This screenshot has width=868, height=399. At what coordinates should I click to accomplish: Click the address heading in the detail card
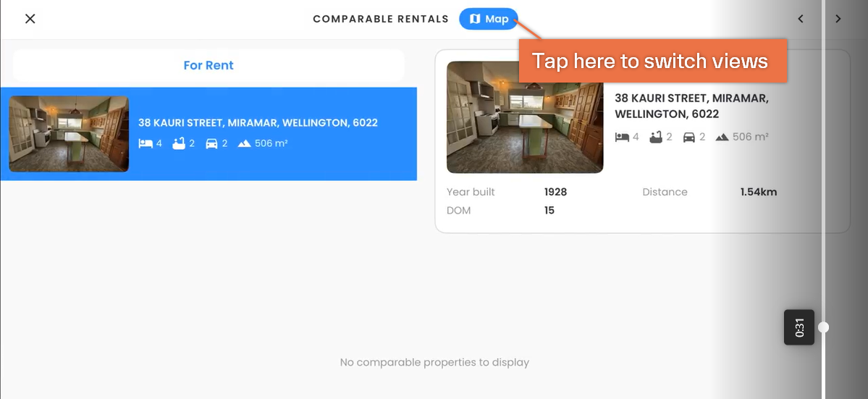click(691, 106)
